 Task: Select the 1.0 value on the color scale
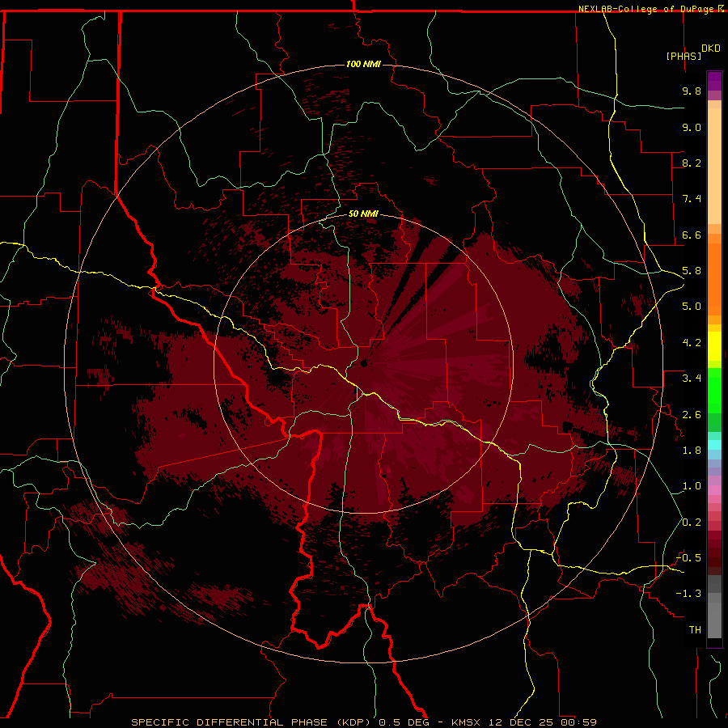click(692, 486)
